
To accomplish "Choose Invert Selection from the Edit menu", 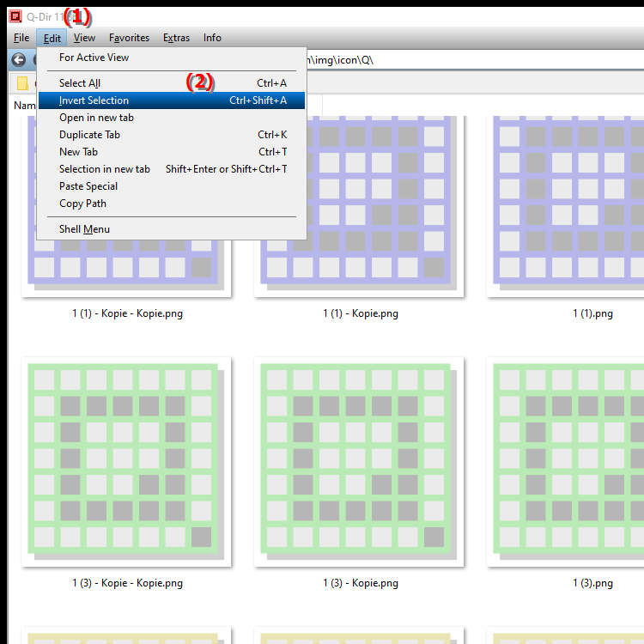I will coord(172,100).
